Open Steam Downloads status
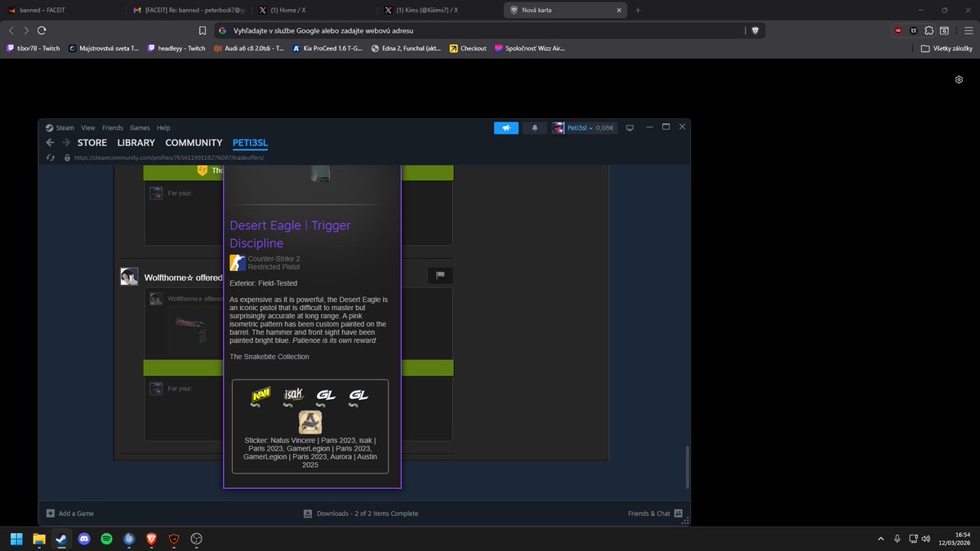The width and height of the screenshot is (980, 551). point(361,513)
